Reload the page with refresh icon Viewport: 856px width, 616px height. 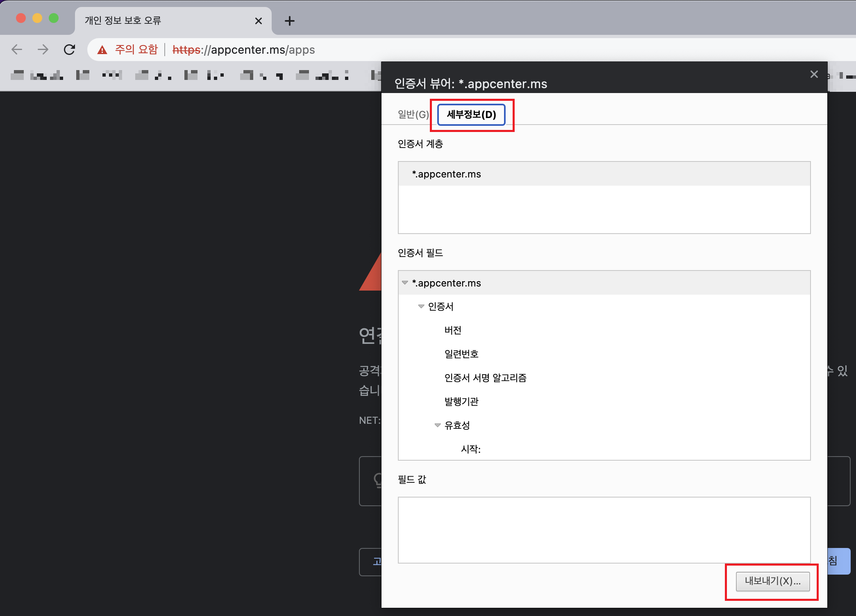coord(70,50)
